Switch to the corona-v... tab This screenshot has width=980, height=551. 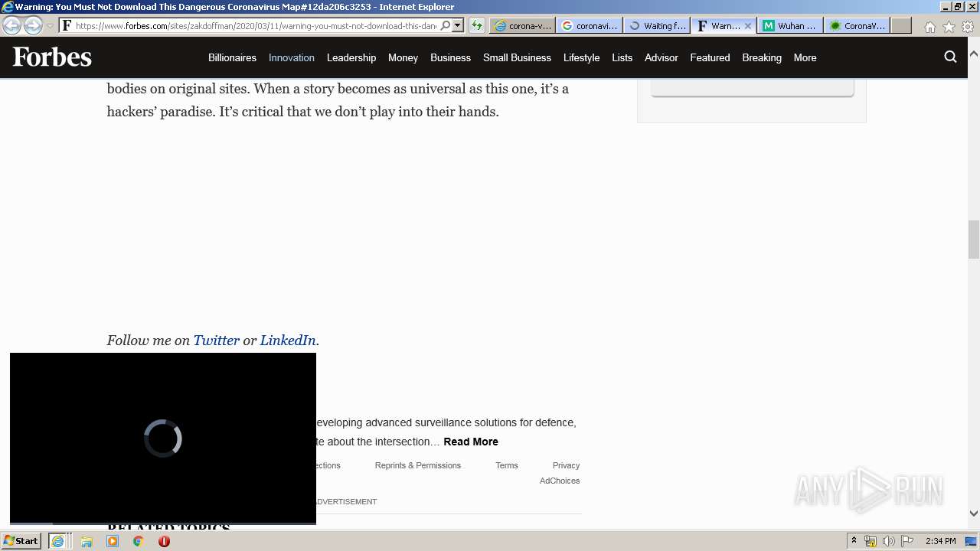click(x=523, y=25)
